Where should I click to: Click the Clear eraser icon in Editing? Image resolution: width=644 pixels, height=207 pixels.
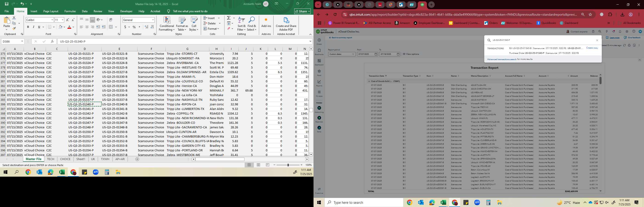229,29
